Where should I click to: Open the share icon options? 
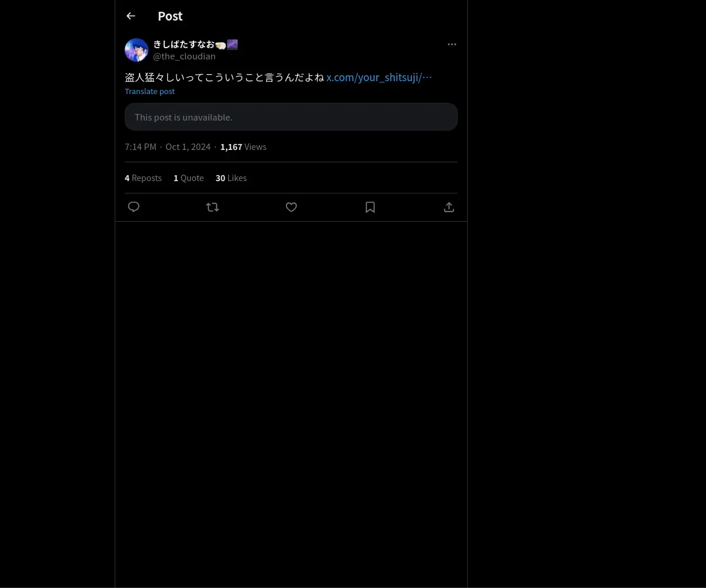[x=449, y=207]
